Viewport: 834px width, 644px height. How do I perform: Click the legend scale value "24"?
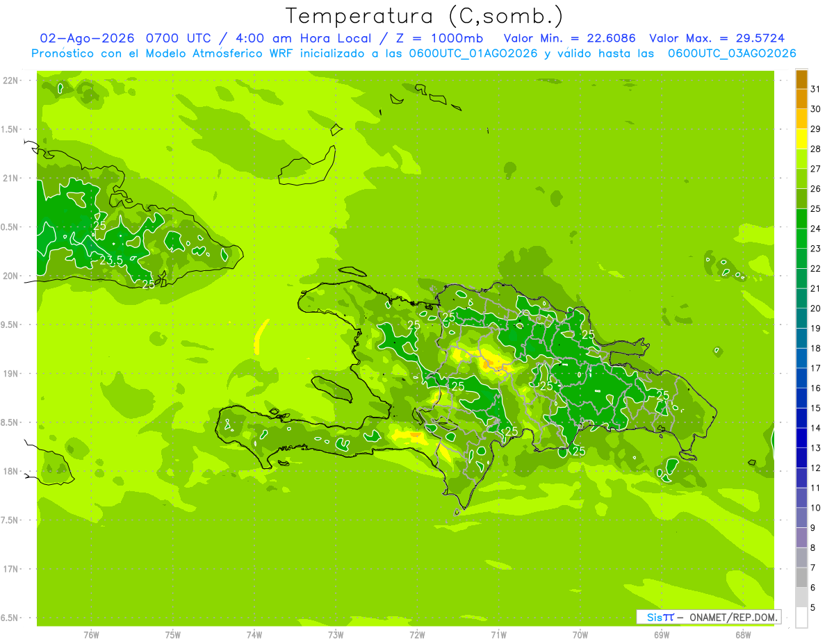(815, 229)
